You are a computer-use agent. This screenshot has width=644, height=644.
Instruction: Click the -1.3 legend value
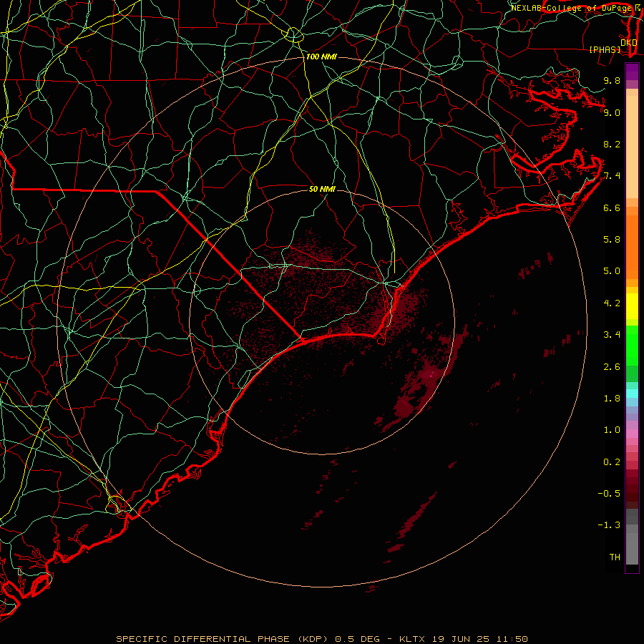[609, 525]
